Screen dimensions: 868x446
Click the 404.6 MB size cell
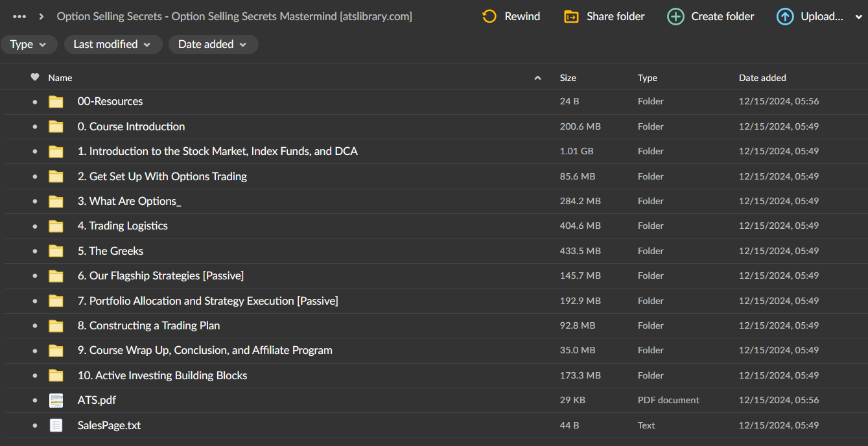pos(580,226)
